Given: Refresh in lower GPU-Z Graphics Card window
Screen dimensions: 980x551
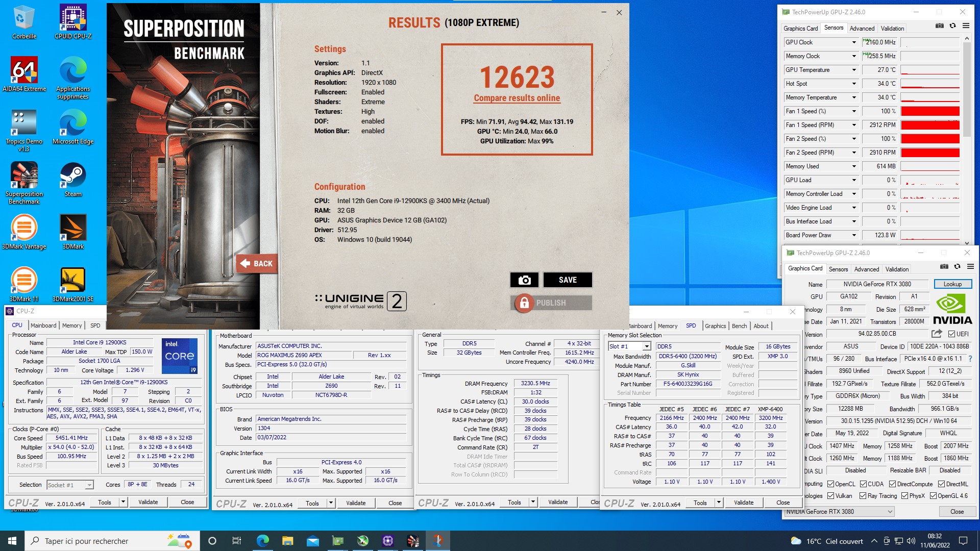Looking at the screenshot, I should 957,266.
